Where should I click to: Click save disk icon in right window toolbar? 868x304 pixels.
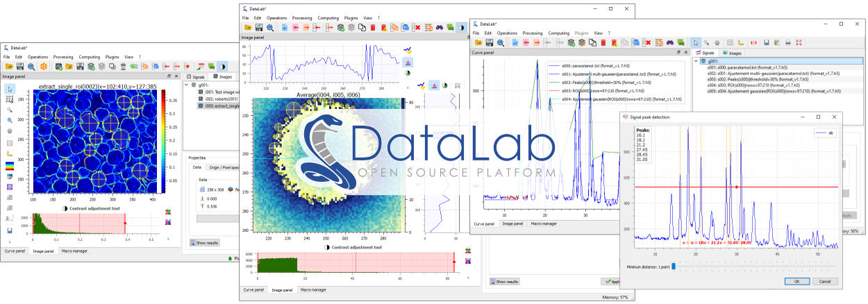(x=490, y=42)
